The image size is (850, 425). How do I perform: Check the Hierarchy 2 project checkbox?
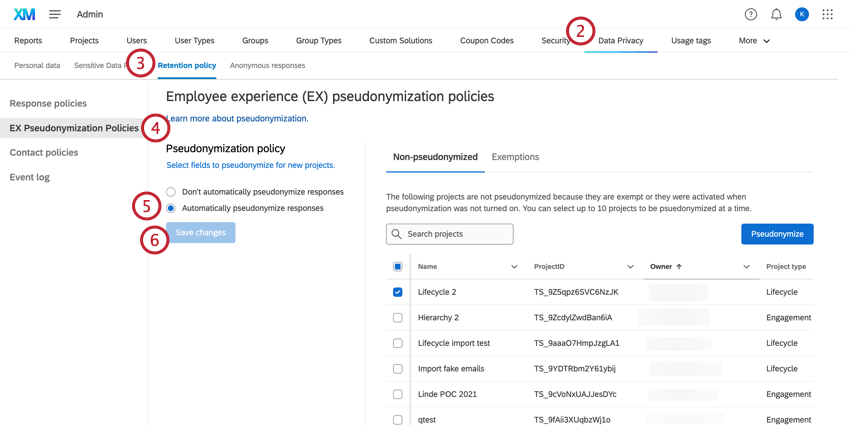tap(398, 318)
